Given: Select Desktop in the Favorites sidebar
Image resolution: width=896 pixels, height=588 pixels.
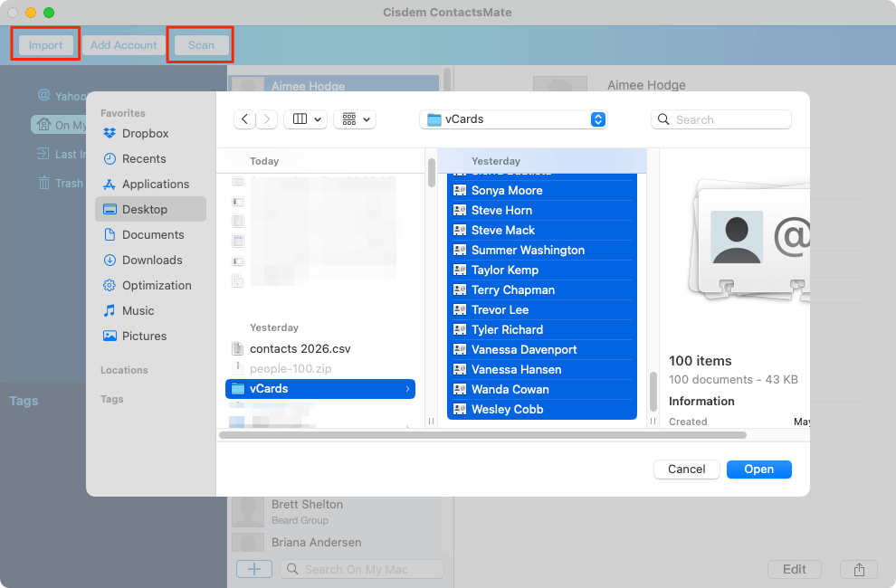Looking at the screenshot, I should click(151, 209).
